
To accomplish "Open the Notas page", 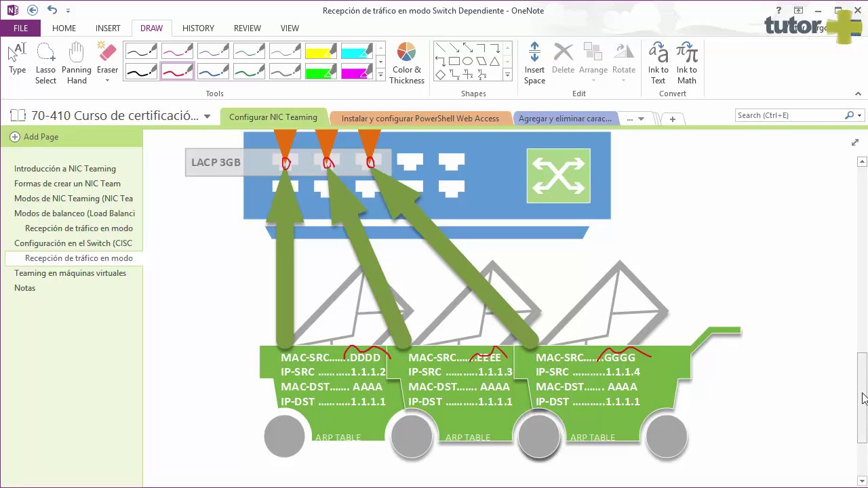I will pos(25,288).
